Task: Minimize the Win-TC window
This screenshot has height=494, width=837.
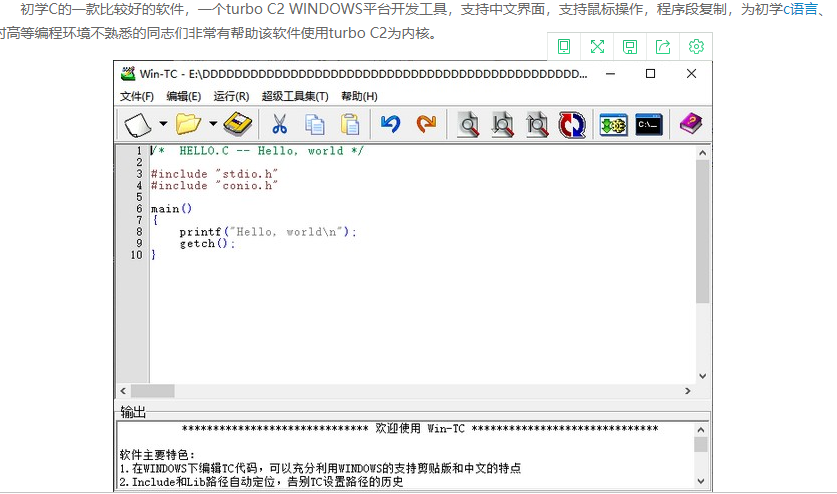Action: [610, 74]
